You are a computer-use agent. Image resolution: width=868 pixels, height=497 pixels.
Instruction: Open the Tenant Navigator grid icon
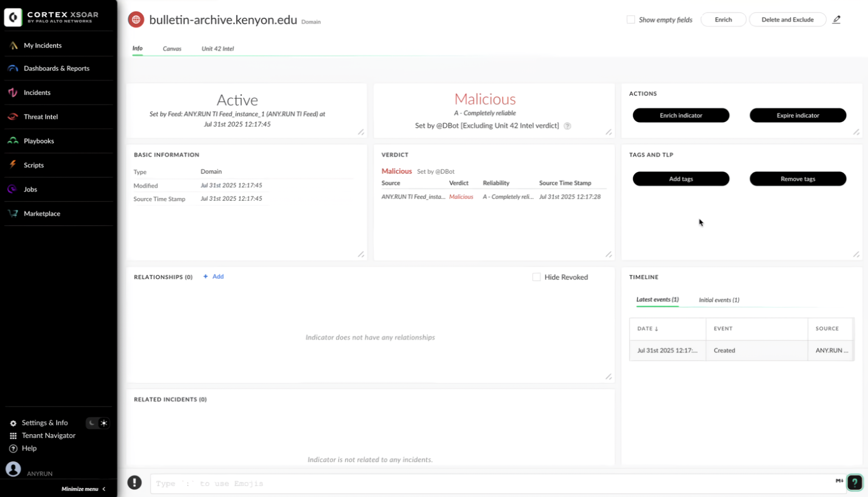pyautogui.click(x=13, y=436)
